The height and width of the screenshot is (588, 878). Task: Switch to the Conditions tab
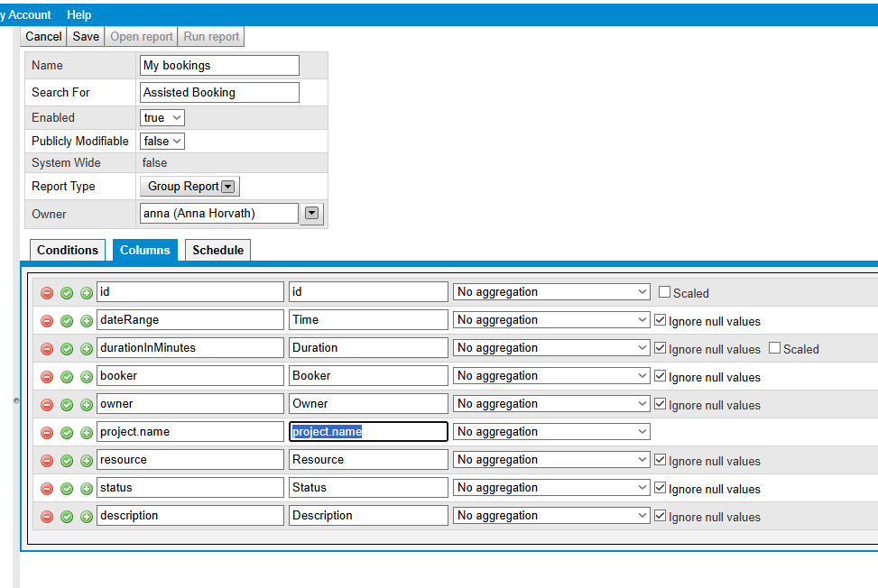[x=67, y=250]
